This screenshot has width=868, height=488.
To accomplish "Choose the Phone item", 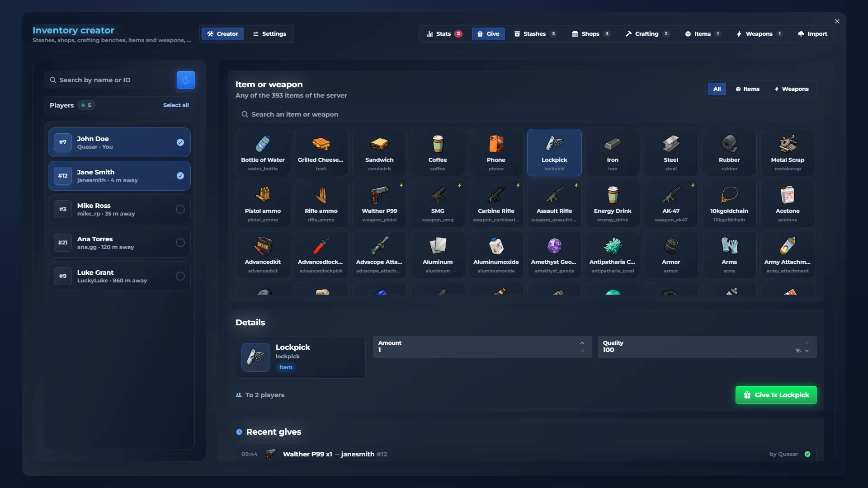I will tap(496, 152).
